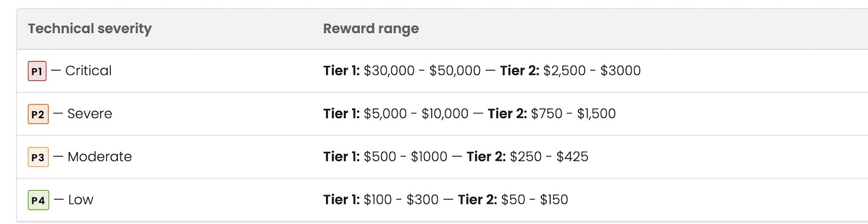
Task: Click the Technical severity column header
Action: click(90, 29)
